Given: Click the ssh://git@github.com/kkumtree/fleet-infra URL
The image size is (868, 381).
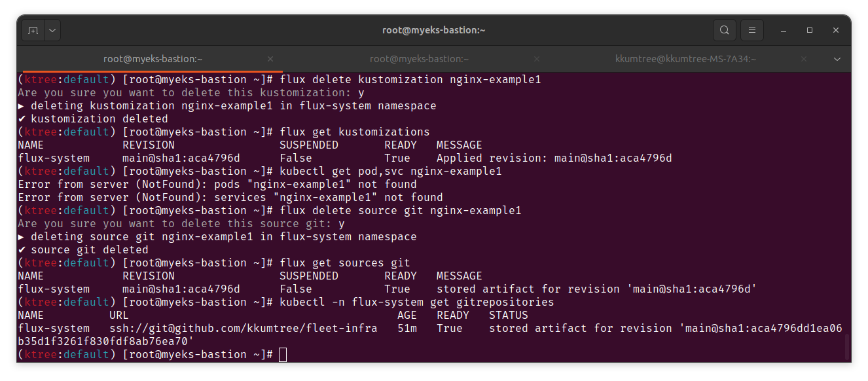Looking at the screenshot, I should coord(243,329).
